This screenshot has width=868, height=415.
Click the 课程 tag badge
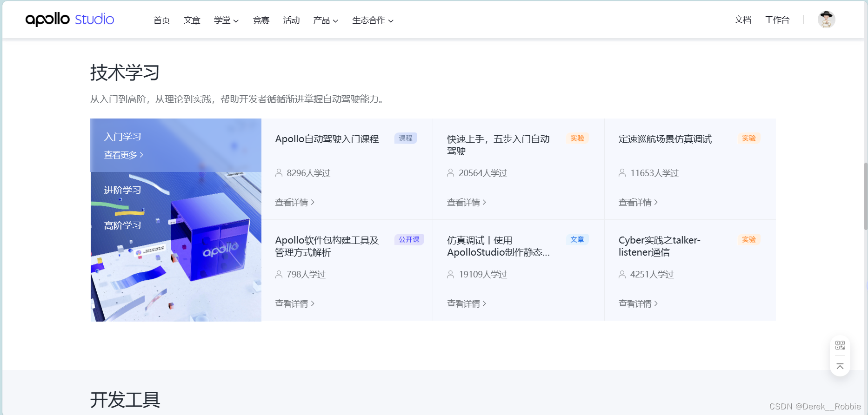point(406,138)
